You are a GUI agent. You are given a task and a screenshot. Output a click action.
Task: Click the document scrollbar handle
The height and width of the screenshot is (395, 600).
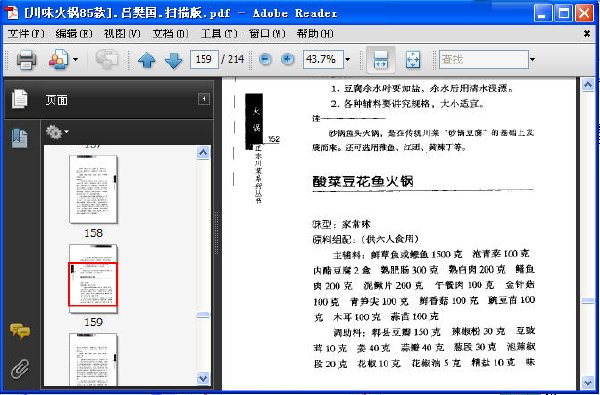[x=588, y=301]
